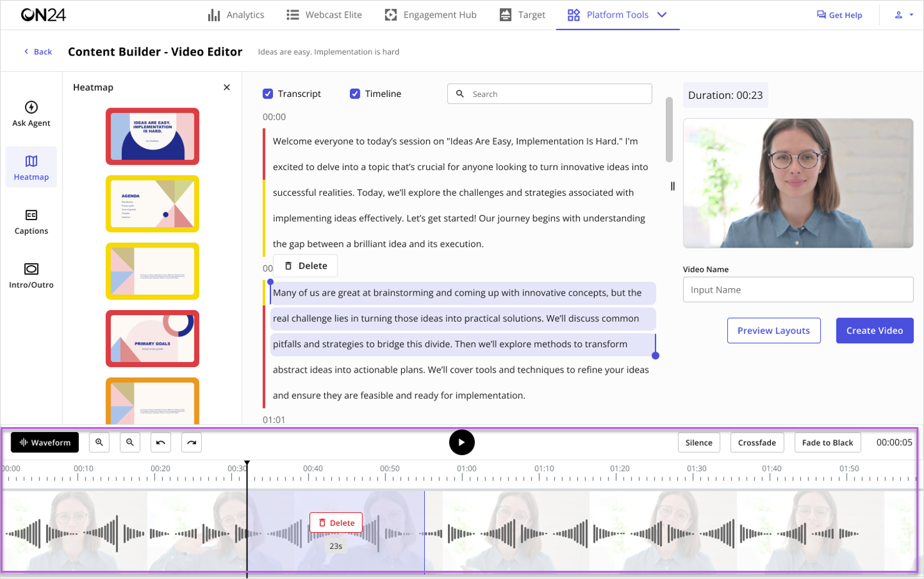Open the Ask Agent panel
Image resolution: width=924 pixels, height=579 pixels.
click(x=31, y=113)
